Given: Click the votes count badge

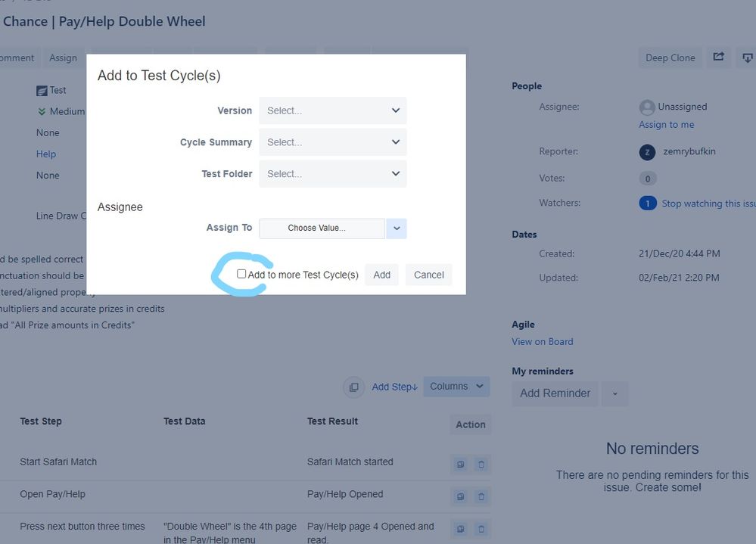Looking at the screenshot, I should [x=648, y=179].
